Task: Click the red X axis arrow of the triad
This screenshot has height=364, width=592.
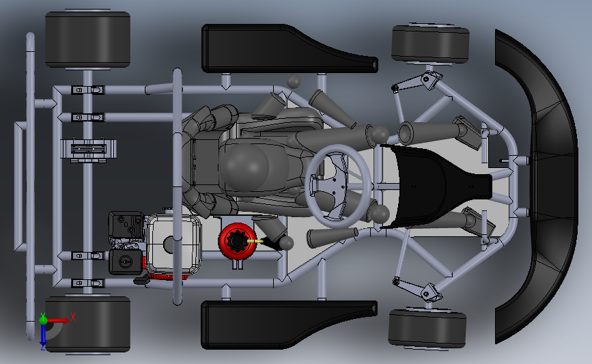Action: point(58,320)
